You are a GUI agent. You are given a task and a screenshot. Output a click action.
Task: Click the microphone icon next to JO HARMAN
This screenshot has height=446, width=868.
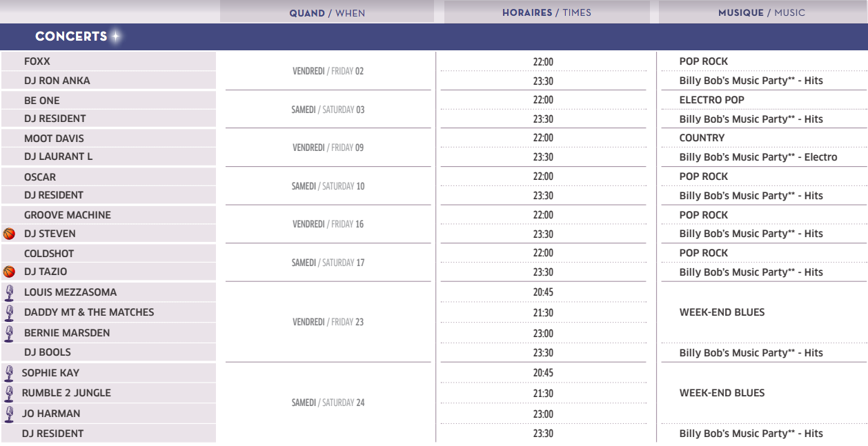click(9, 414)
